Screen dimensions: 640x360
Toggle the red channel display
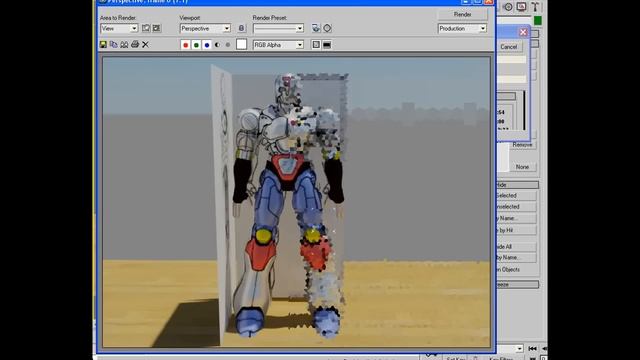coord(186,45)
